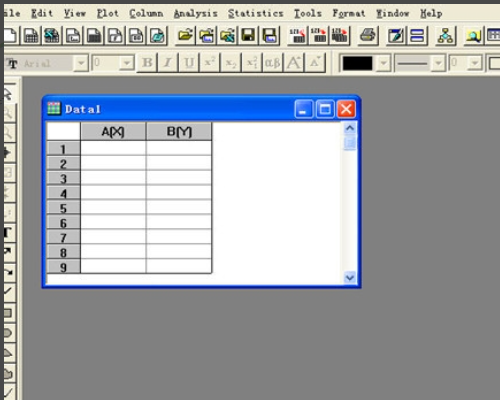The width and height of the screenshot is (500, 400).
Task: Toggle Underline formatting
Action: tap(189, 63)
